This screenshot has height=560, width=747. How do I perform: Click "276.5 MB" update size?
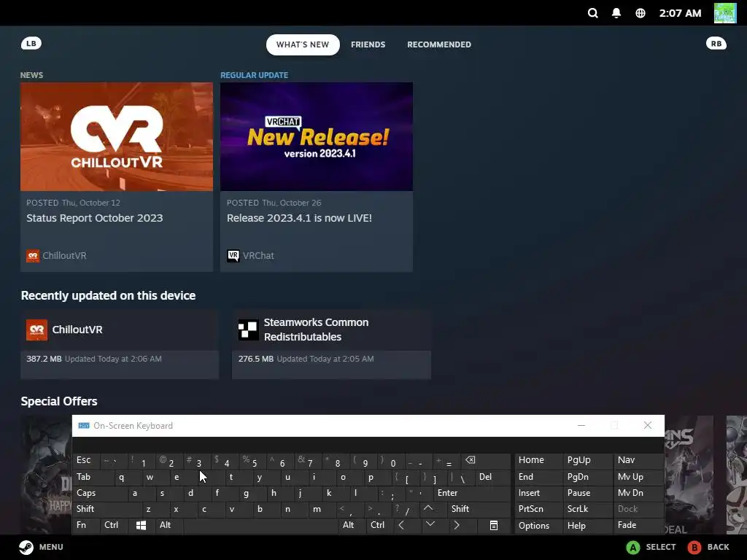(256, 359)
